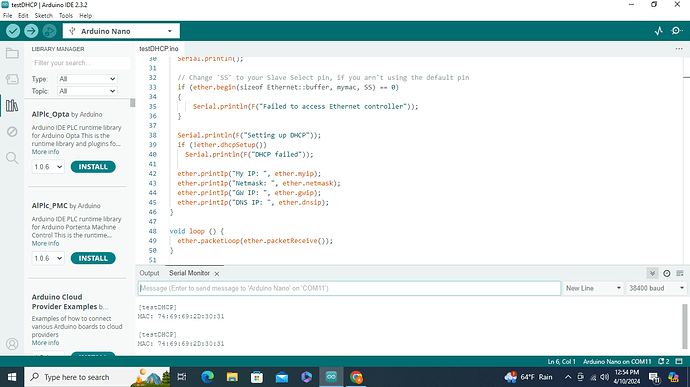Launch Microsoft Edge from the taskbar
Screen dimensions: 690x387
pyautogui.click(x=207, y=377)
